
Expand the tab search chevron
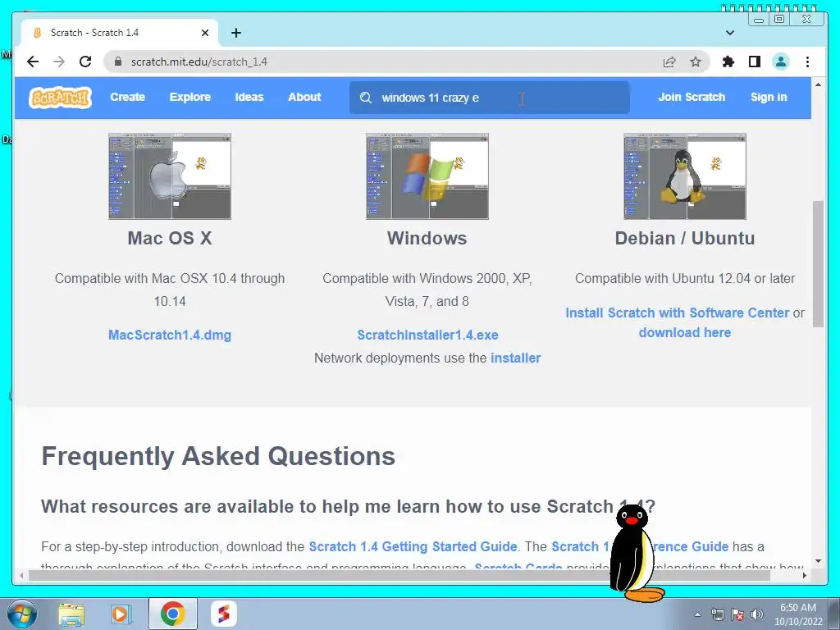(729, 33)
